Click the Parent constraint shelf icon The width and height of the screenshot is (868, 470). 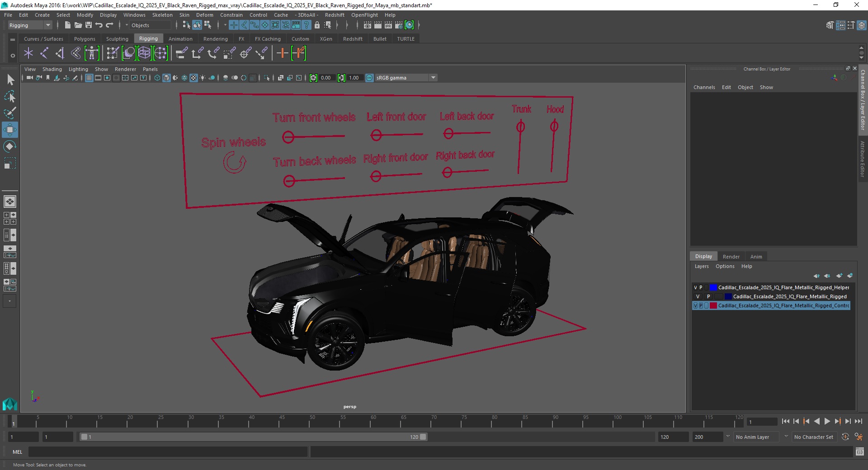181,53
